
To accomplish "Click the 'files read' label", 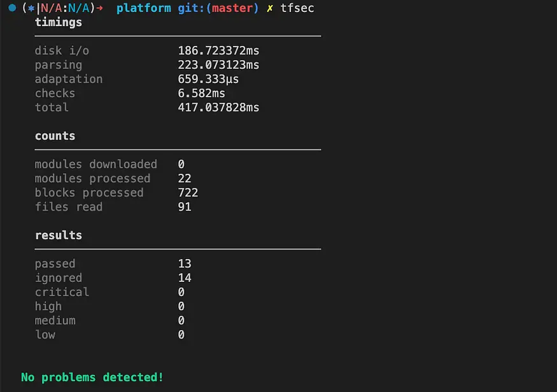I will click(68, 207).
